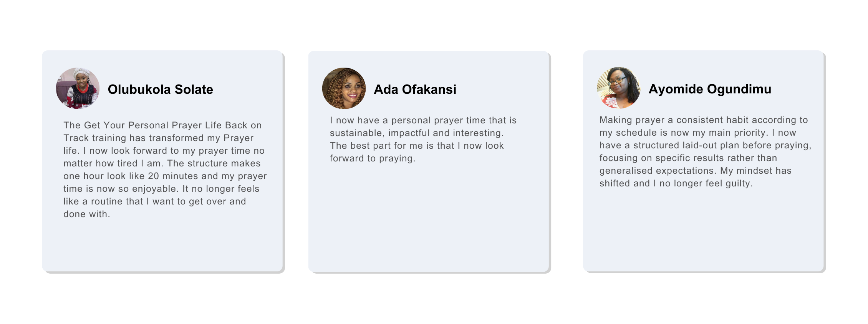
Task: Click the line "Track training has transformed my Prayer"
Action: [x=158, y=138]
